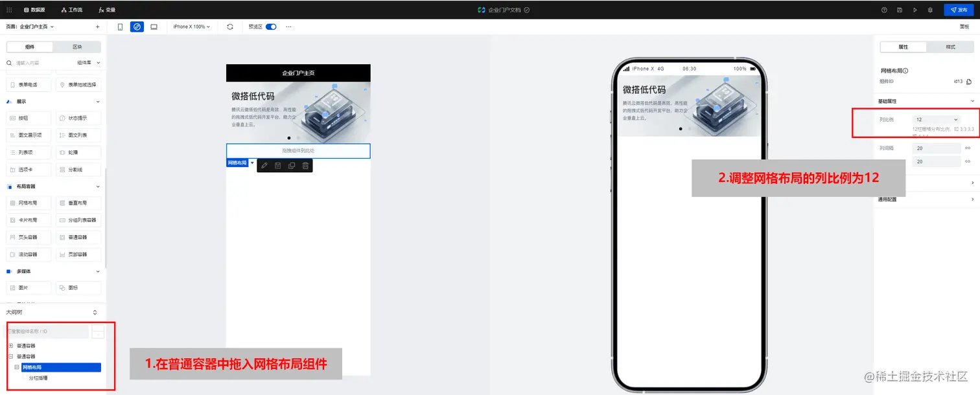The width and height of the screenshot is (980, 395).
Task: Click the help question-mark icon
Action: click(884, 10)
